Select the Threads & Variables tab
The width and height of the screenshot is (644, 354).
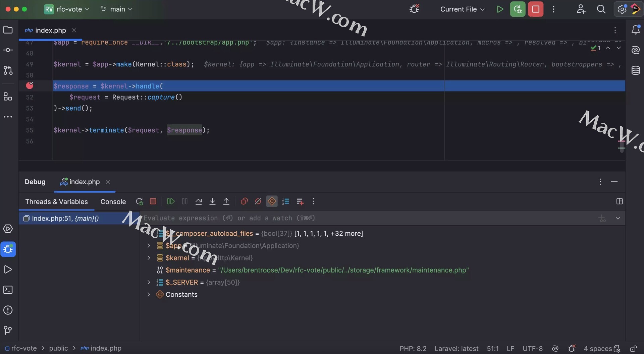click(x=56, y=202)
